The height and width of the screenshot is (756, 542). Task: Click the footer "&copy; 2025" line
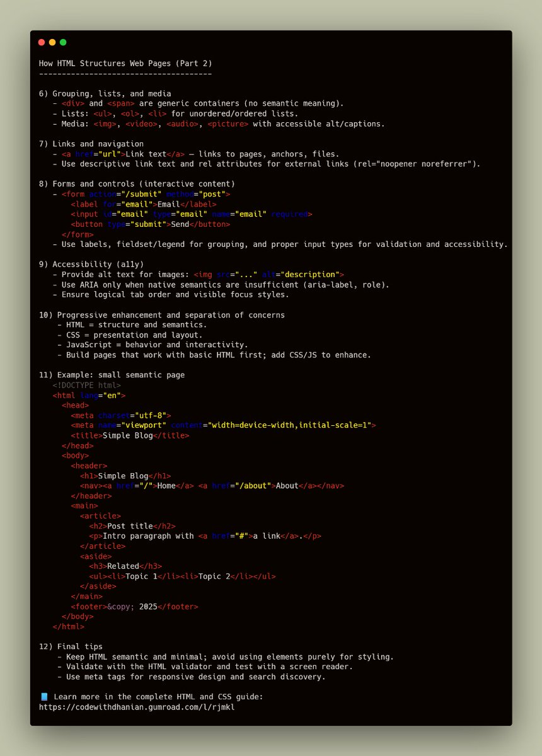pos(134,607)
